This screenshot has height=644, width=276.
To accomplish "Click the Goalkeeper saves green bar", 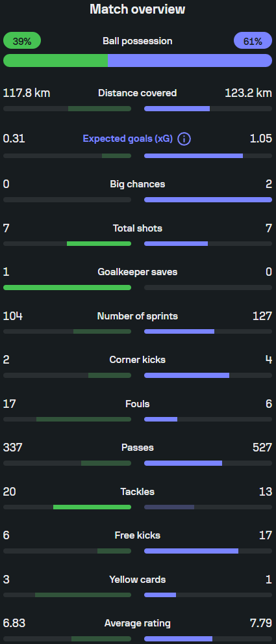I will tap(68, 288).
